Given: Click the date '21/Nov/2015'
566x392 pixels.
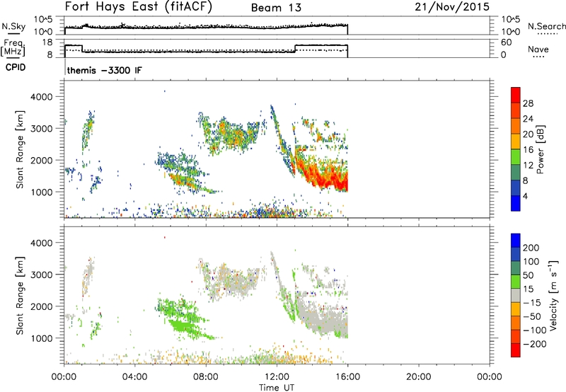Looking at the screenshot, I should (x=452, y=7).
